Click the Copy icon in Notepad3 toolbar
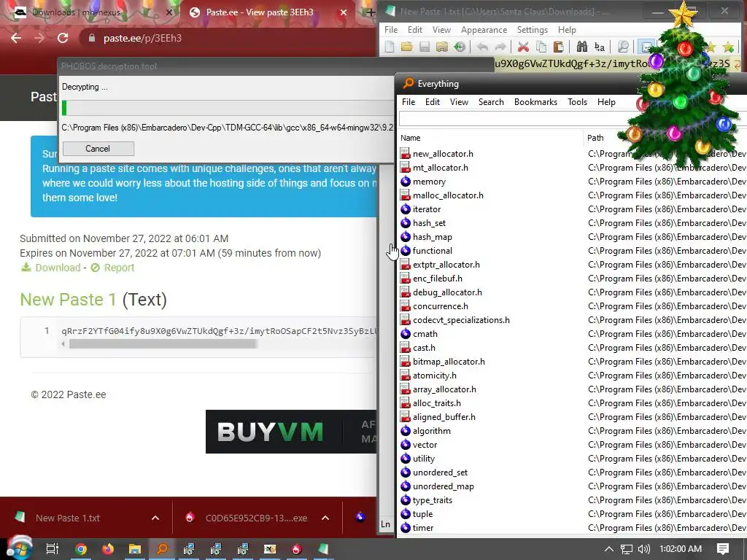 click(x=541, y=47)
